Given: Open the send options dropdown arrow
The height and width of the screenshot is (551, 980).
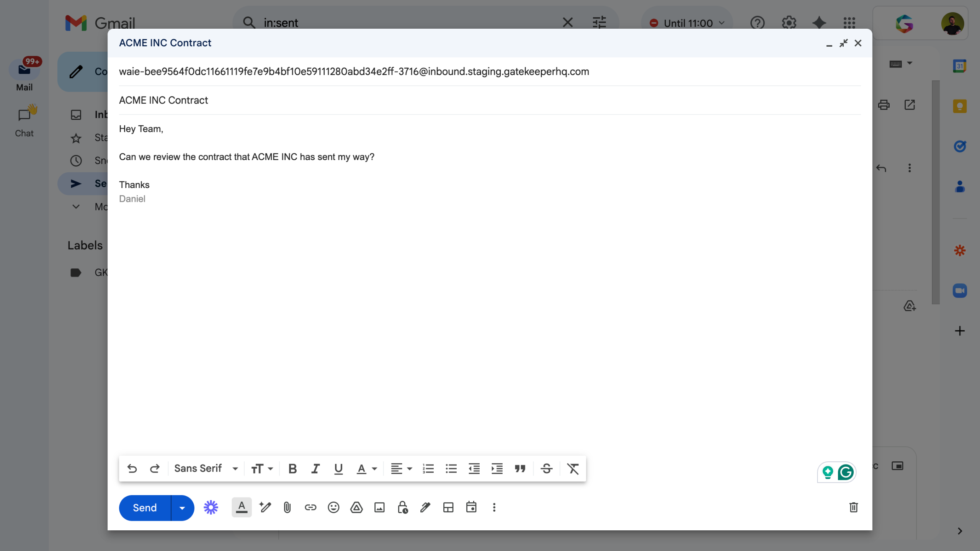Looking at the screenshot, I should tap(182, 508).
